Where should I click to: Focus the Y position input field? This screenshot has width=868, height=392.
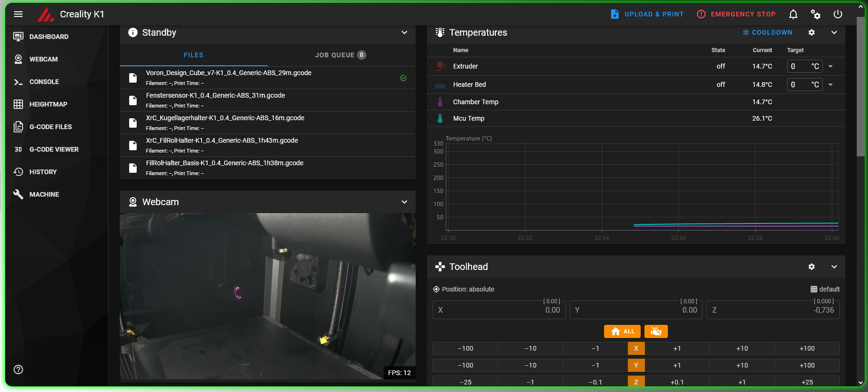click(636, 310)
